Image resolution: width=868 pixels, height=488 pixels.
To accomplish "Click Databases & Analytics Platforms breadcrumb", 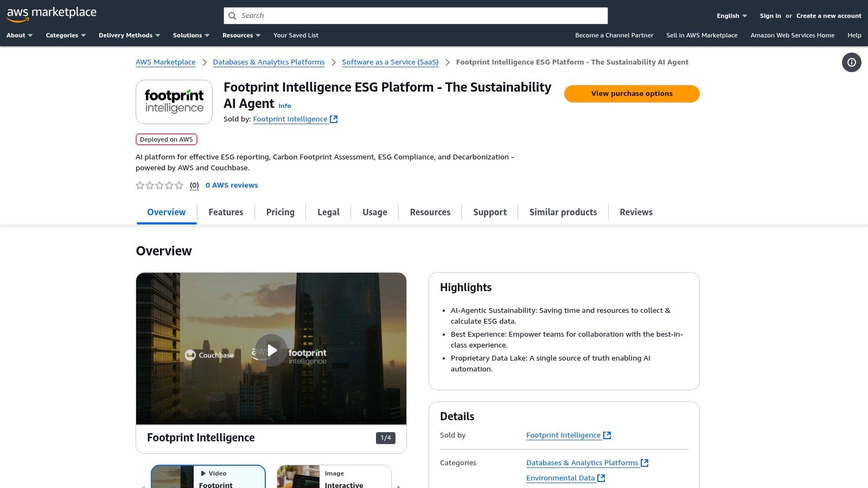I will pyautogui.click(x=269, y=62).
